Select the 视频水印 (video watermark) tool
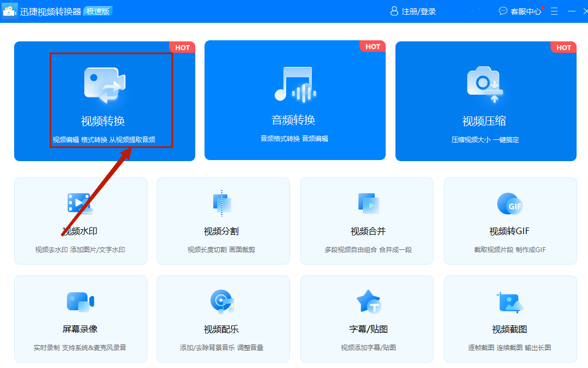 tap(81, 220)
